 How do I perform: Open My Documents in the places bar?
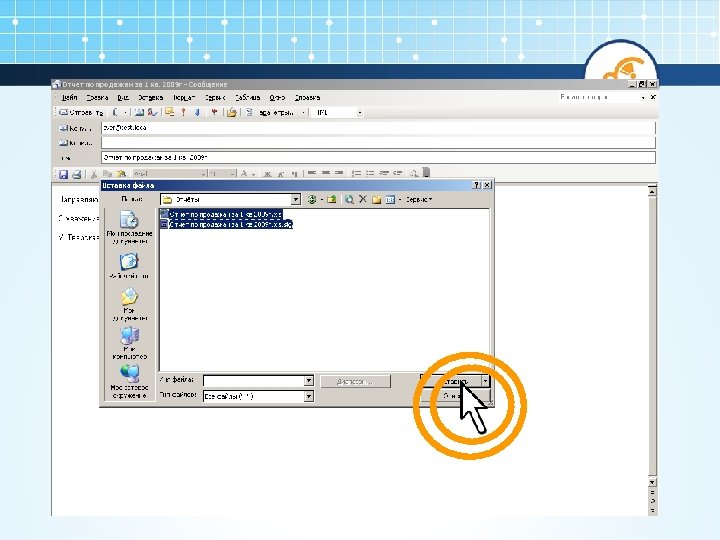(129, 304)
